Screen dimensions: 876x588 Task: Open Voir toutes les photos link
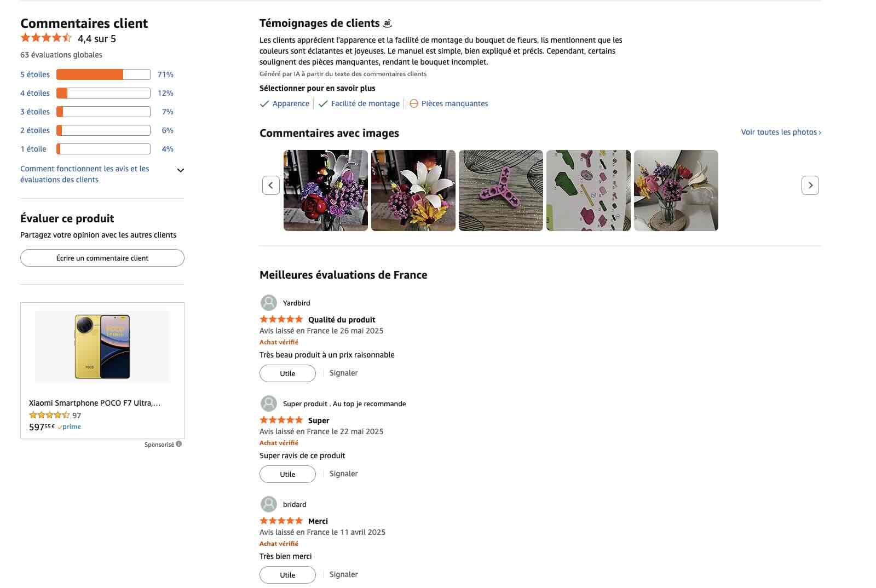[x=781, y=132]
